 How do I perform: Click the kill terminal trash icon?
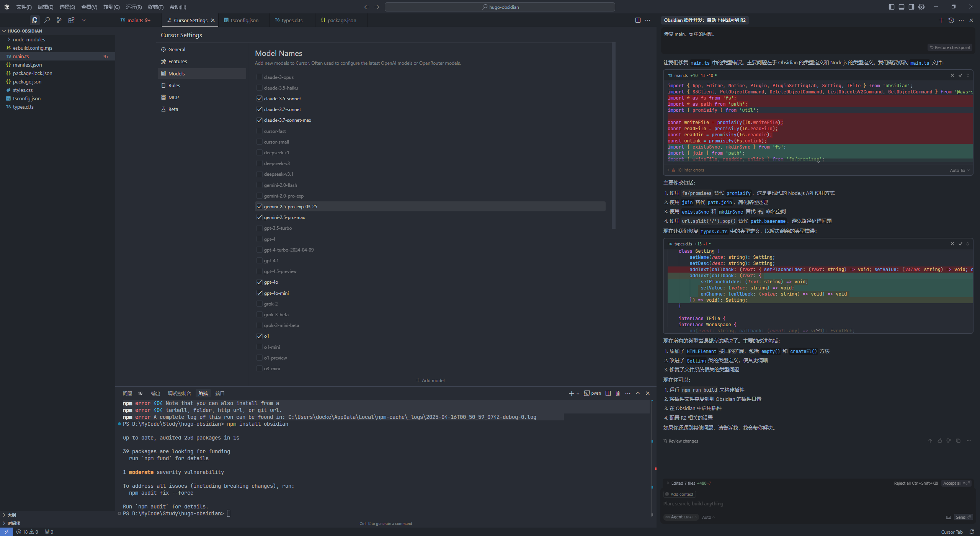tap(617, 393)
